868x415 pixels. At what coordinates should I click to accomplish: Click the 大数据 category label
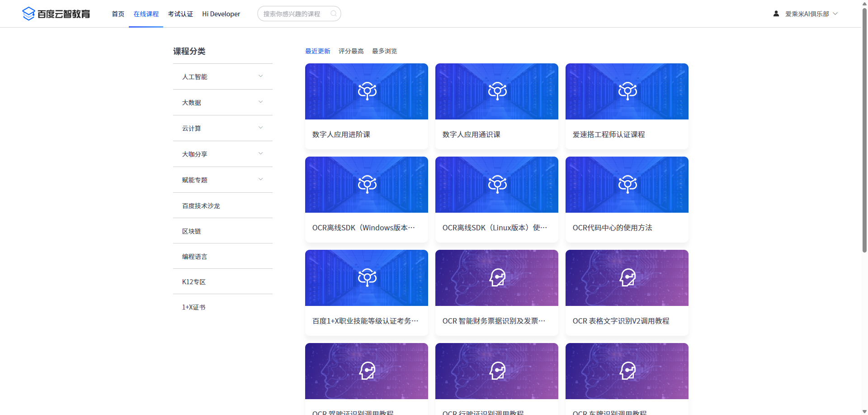pyautogui.click(x=192, y=103)
